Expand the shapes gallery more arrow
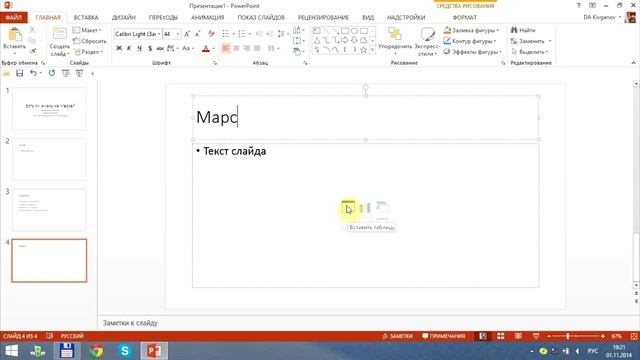Image resolution: width=640 pixels, height=360 pixels. [x=372, y=50]
